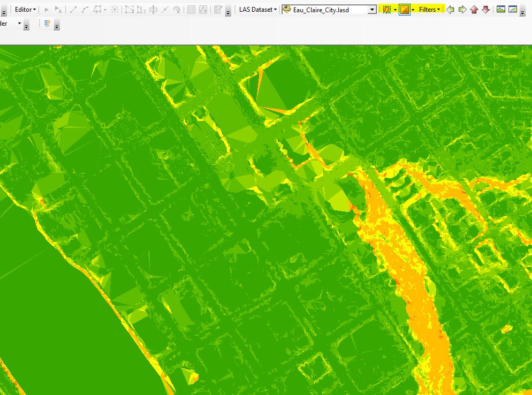
Task: Select the Cut Polygons tool
Action: pos(129,9)
